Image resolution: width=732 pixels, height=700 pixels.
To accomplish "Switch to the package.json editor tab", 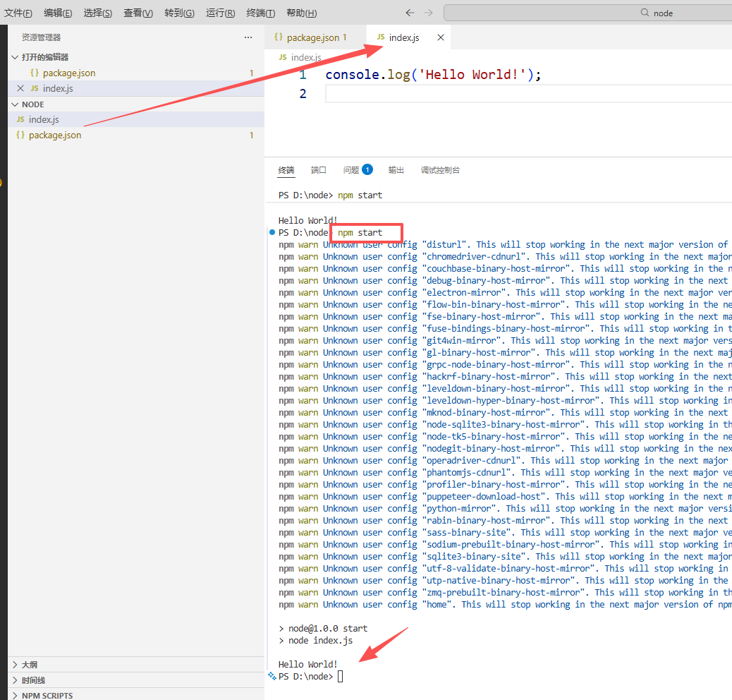I will (x=312, y=37).
